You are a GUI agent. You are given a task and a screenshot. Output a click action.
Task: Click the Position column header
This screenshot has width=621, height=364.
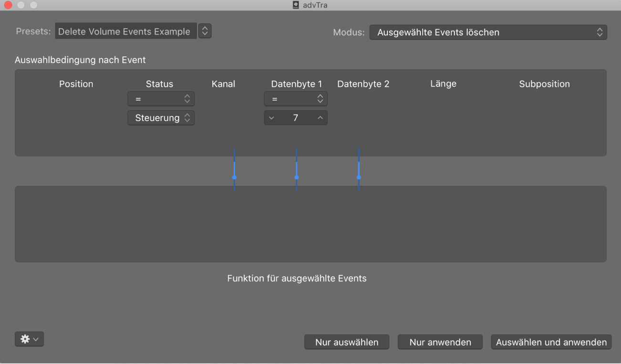click(x=76, y=84)
